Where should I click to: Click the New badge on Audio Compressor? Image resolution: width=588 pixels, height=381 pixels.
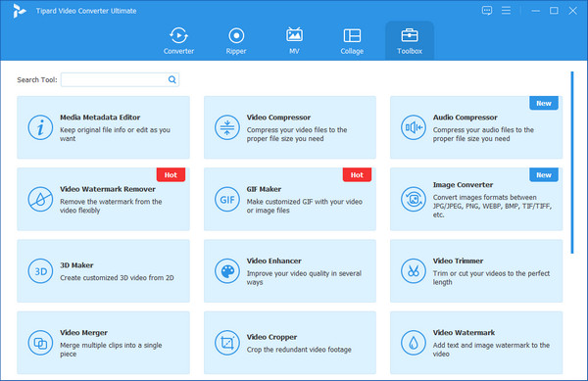click(x=544, y=103)
